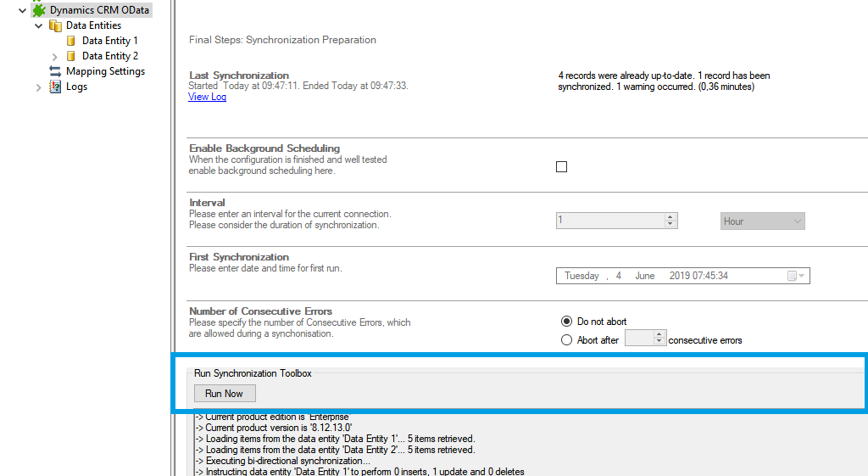Open the View Log link
The height and width of the screenshot is (476, 868).
tap(207, 97)
